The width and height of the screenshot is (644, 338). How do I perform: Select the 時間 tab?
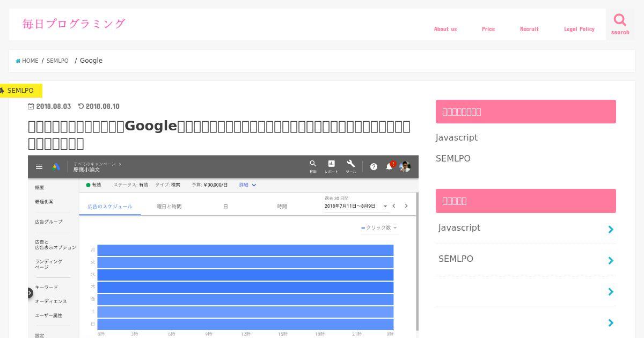click(x=282, y=207)
